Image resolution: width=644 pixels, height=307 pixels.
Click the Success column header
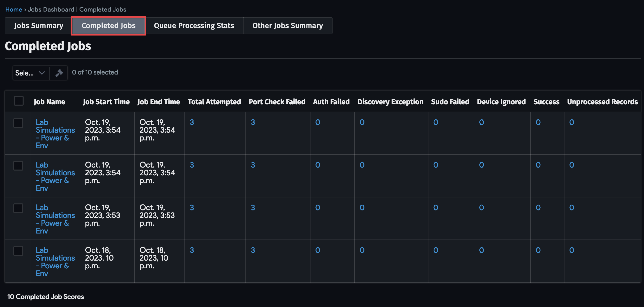(x=546, y=102)
